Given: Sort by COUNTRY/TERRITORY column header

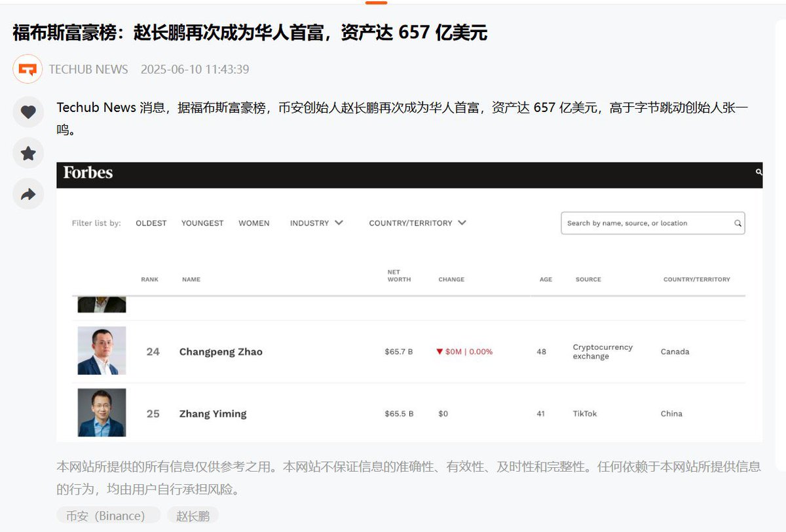Looking at the screenshot, I should coord(696,279).
